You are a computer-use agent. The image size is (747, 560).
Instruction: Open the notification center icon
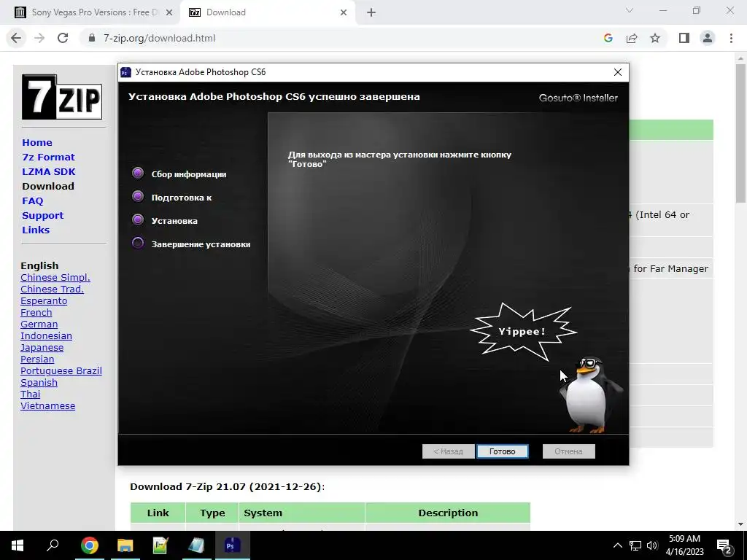pyautogui.click(x=724, y=546)
